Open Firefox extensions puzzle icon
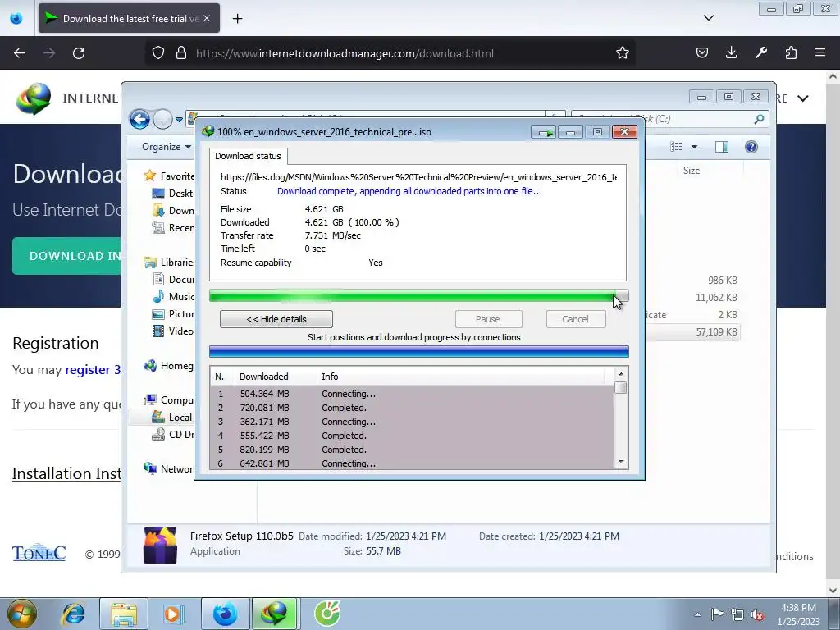The image size is (840, 630). [x=791, y=53]
